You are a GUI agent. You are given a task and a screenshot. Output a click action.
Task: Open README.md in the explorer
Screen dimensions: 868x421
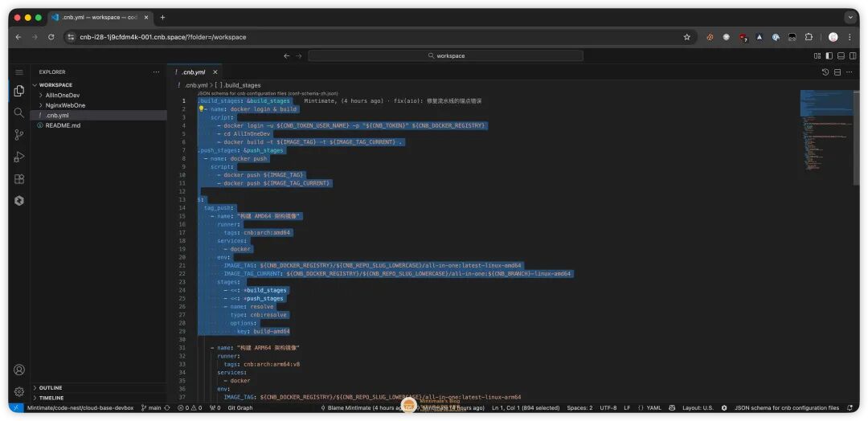coord(63,125)
